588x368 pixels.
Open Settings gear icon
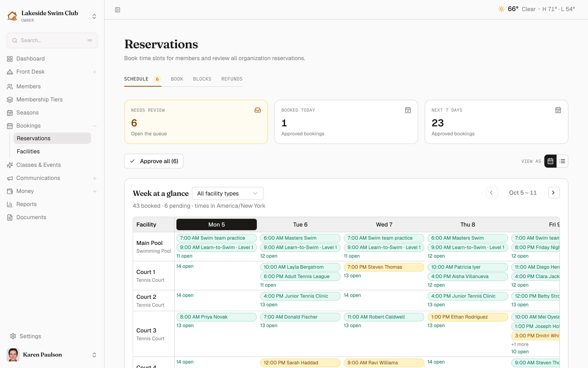[x=13, y=336]
